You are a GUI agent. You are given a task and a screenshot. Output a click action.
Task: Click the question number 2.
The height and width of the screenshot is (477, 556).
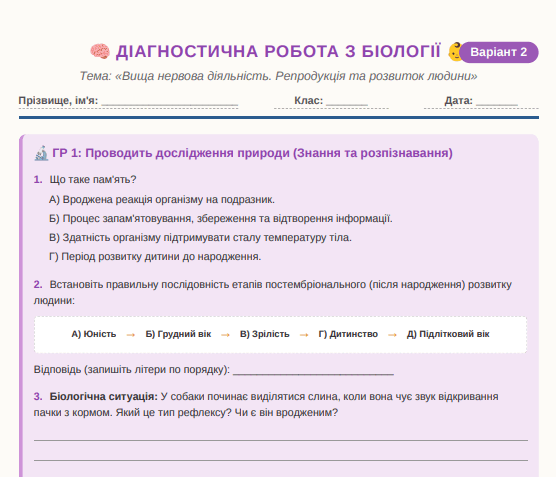(38, 284)
